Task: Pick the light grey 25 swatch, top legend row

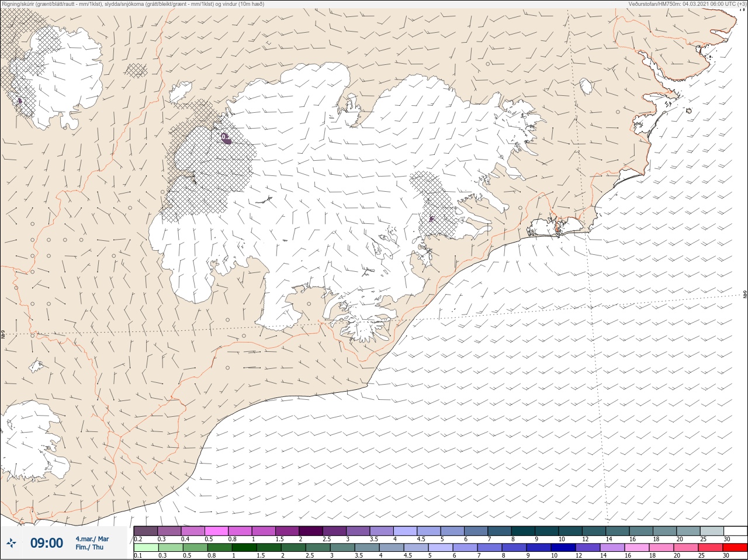Action: (712, 531)
